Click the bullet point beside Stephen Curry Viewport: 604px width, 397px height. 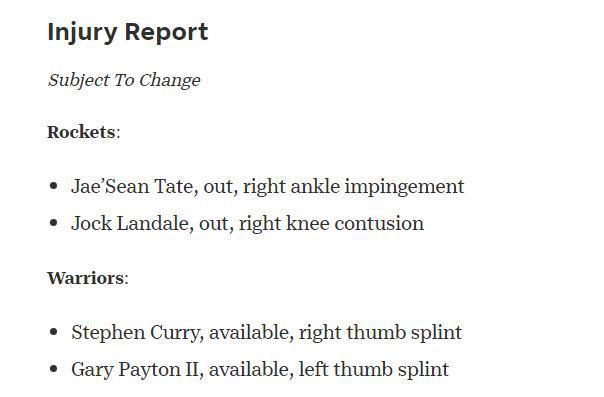tap(54, 332)
